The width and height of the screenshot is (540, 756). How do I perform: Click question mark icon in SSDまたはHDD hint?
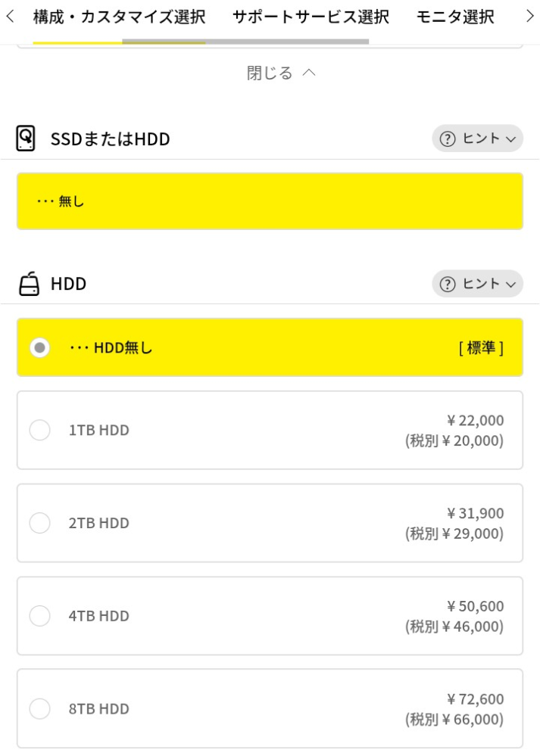point(448,138)
